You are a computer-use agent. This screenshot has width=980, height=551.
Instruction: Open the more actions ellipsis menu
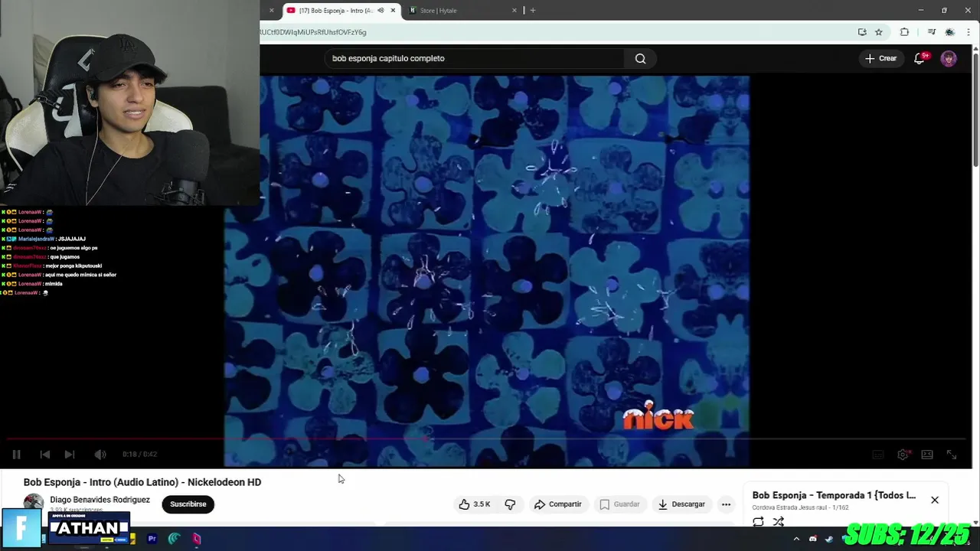[x=726, y=504]
